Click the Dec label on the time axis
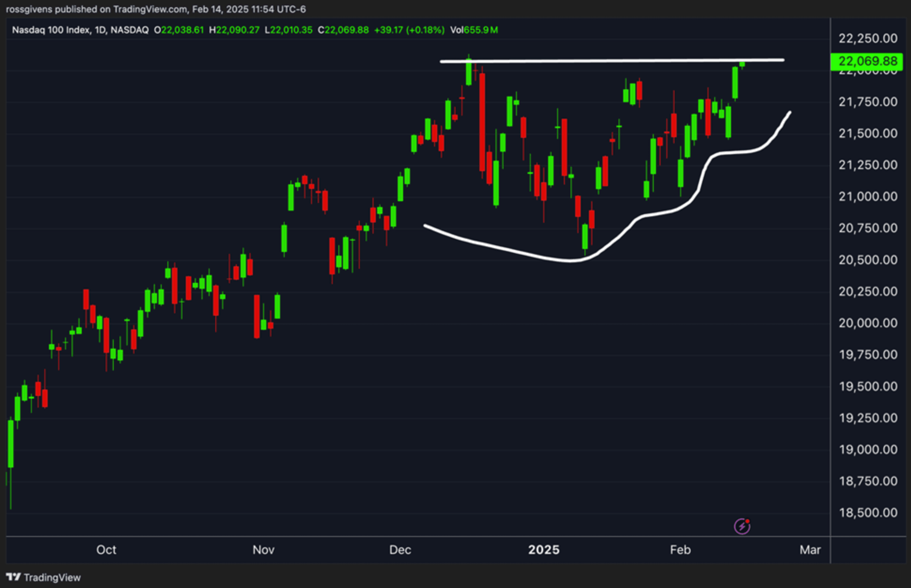Screen dimensions: 911x588 400,549
